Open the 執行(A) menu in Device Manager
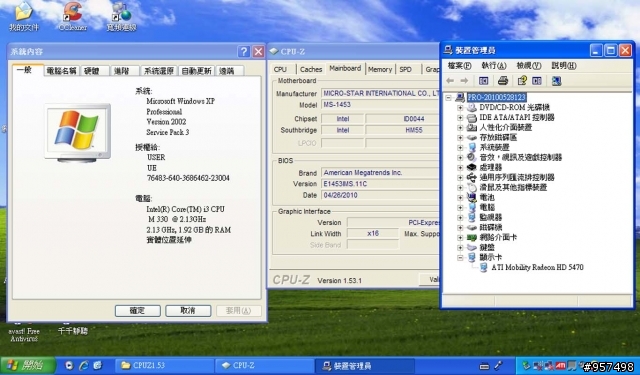This screenshot has height=375, width=640. (494, 66)
